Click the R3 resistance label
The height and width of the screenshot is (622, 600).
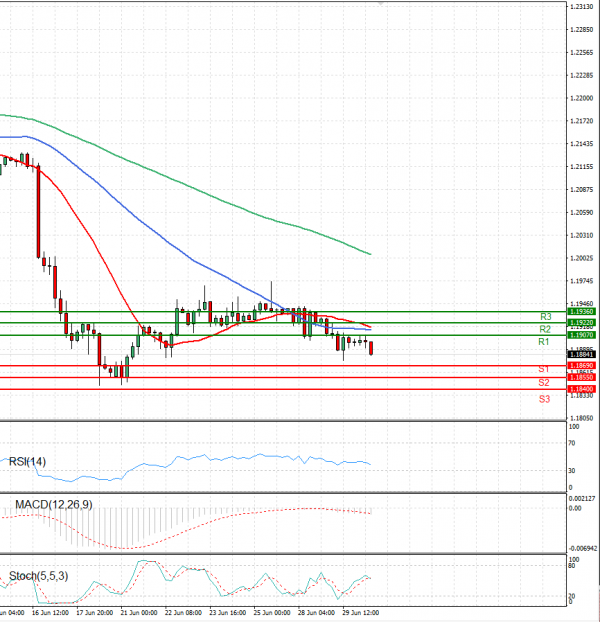[546, 317]
